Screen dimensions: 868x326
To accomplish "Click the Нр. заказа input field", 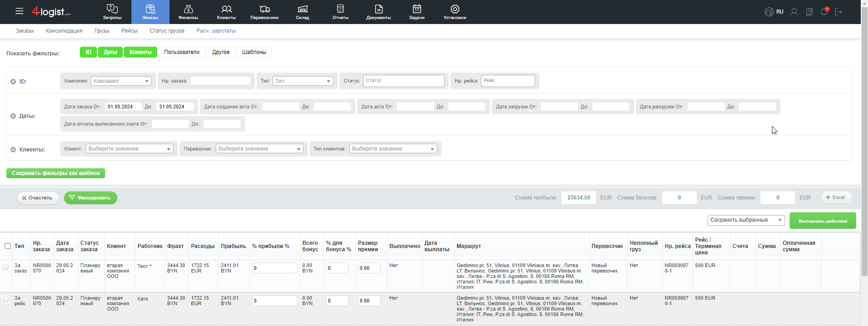I will (220, 81).
